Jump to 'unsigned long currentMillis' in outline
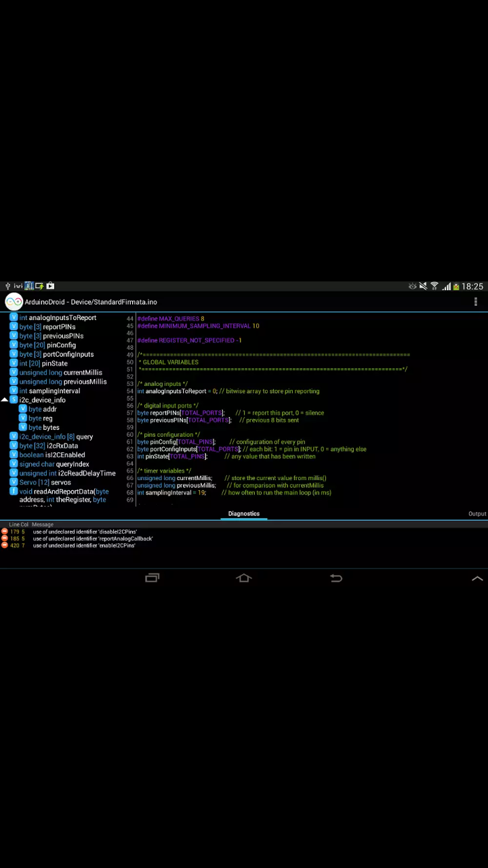 (x=61, y=372)
